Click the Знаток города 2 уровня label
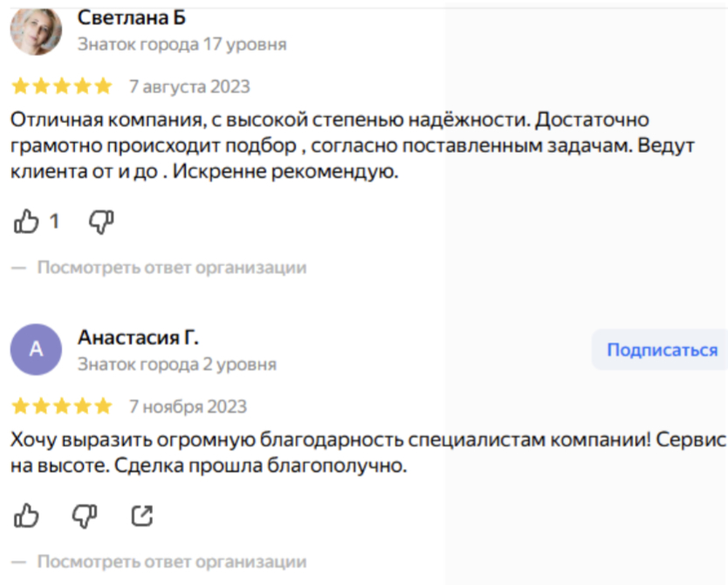The width and height of the screenshot is (728, 585). (177, 364)
